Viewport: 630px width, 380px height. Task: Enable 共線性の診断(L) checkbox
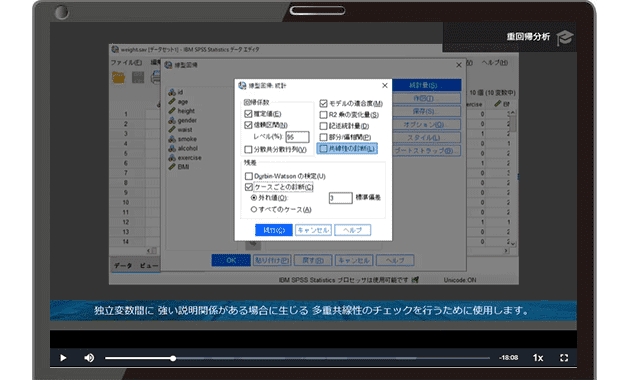(323, 149)
